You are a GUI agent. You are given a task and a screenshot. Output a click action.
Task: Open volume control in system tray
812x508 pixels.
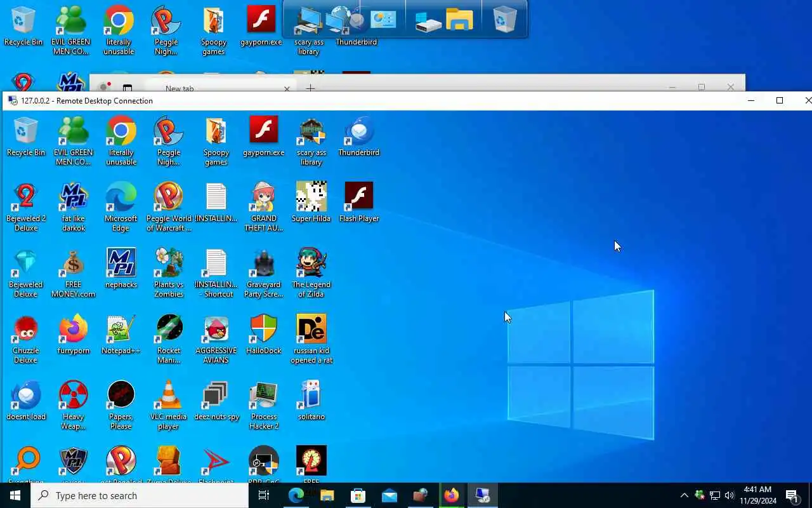click(729, 495)
